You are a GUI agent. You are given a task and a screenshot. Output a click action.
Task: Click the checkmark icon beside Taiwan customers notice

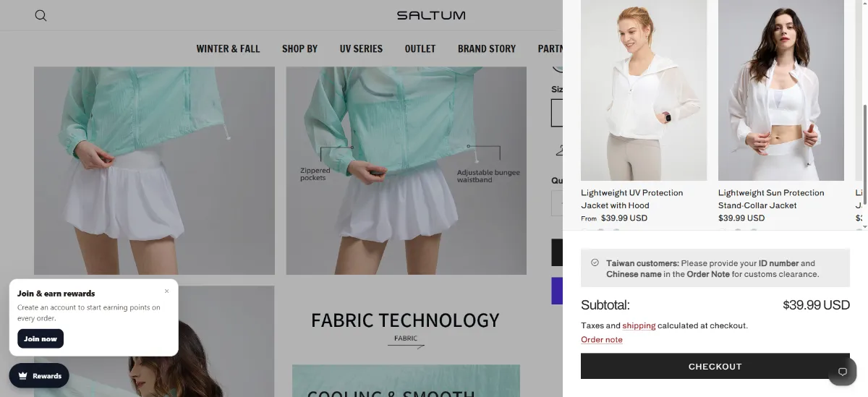click(x=595, y=263)
